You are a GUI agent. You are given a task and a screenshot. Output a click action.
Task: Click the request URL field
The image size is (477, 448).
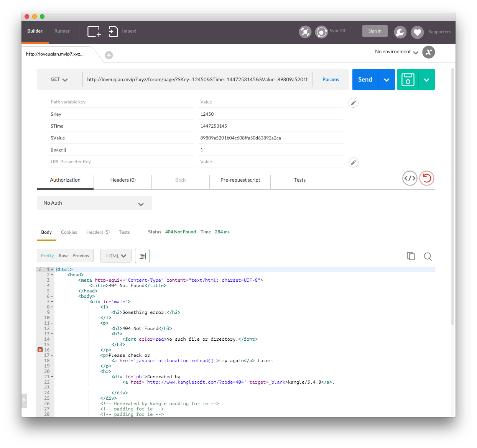point(197,80)
